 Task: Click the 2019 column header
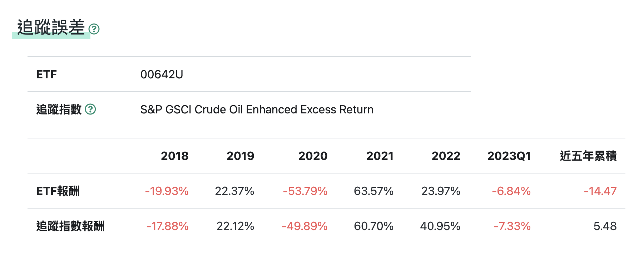[240, 156]
